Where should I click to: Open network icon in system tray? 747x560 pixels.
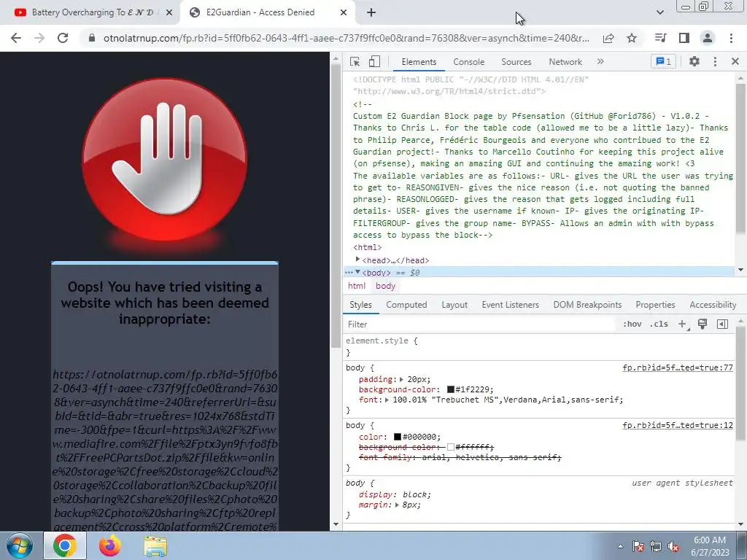click(656, 546)
